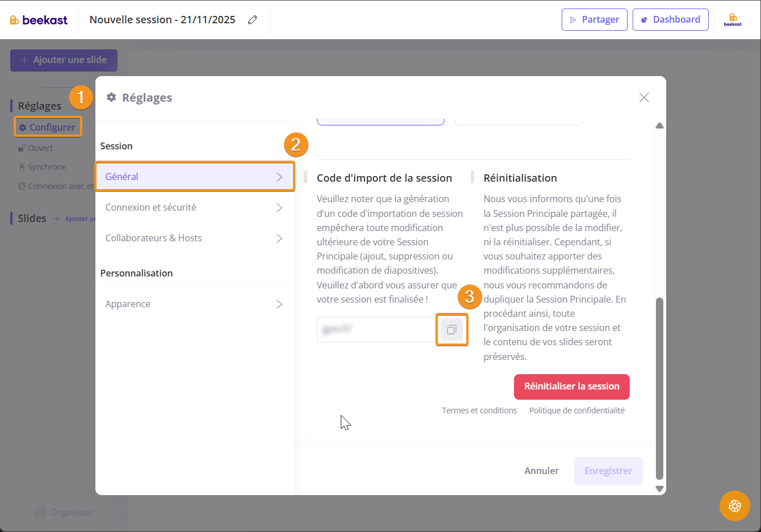The height and width of the screenshot is (532, 761).
Task: Expand the Général section chevron
Action: 279,177
